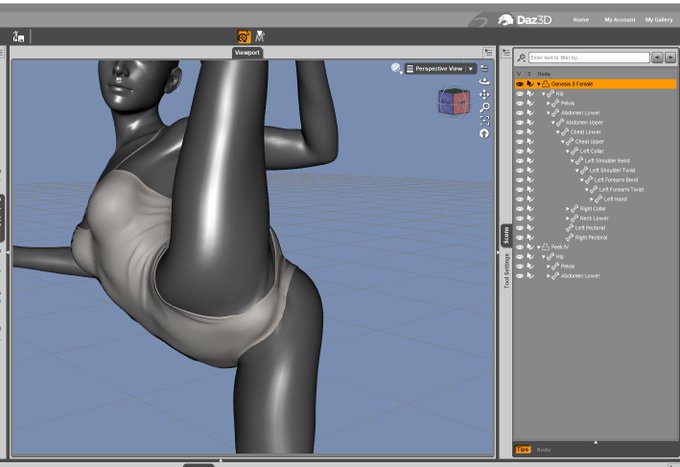The height and width of the screenshot is (467, 680).
Task: Collapse the Genesis 8 Female tree node
Action: pos(539,84)
